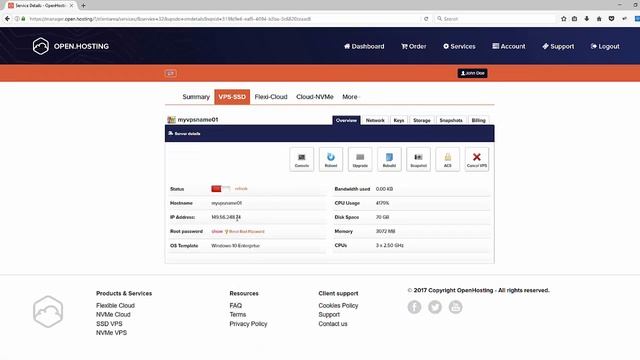Image resolution: width=640 pixels, height=360 pixels.
Task: Open the Privacy Policy footer link
Action: 248,324
